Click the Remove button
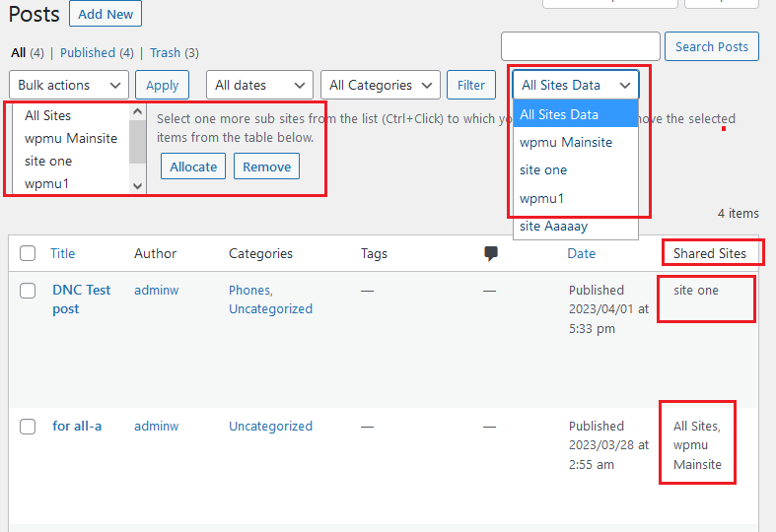This screenshot has width=776, height=532. [x=266, y=166]
